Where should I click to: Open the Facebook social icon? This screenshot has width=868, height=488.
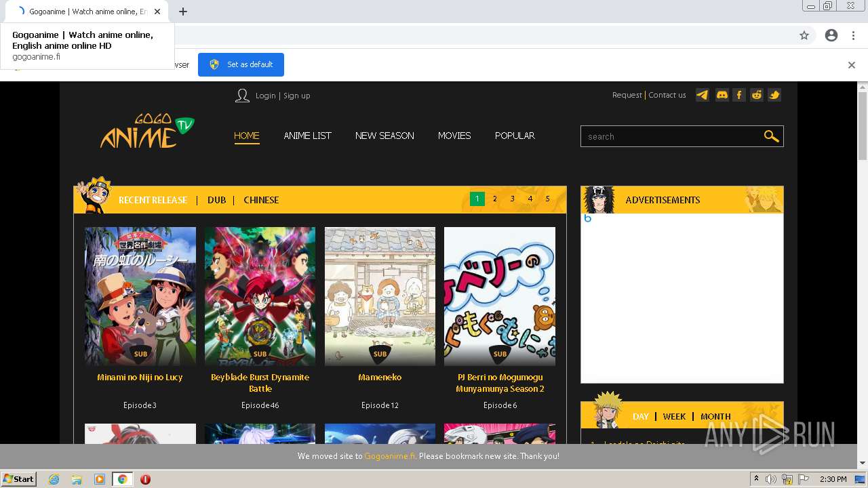pos(739,95)
